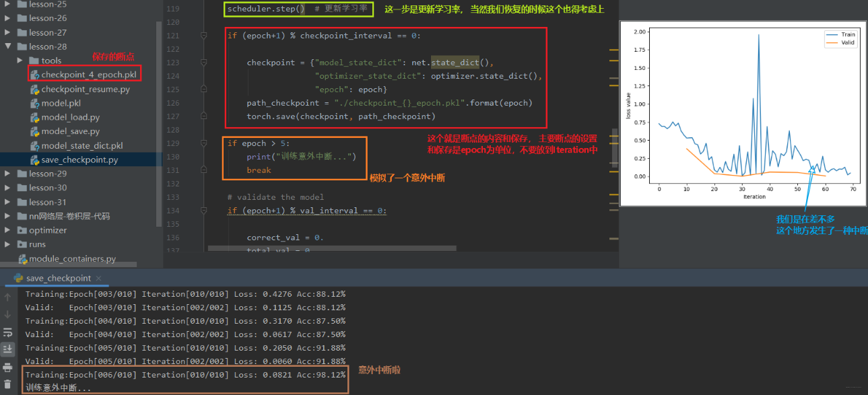Image resolution: width=868 pixels, height=395 pixels.
Task: Click scheduler.step() code on line 119
Action: click(x=265, y=9)
